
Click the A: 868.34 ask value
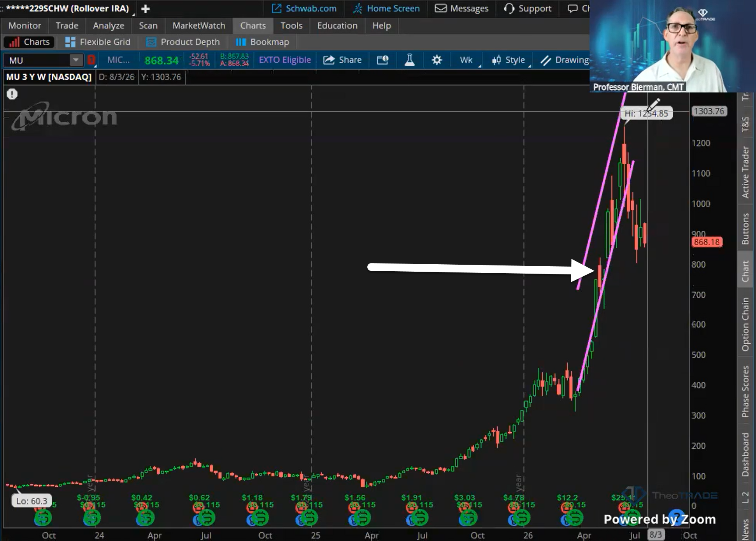pyautogui.click(x=234, y=63)
